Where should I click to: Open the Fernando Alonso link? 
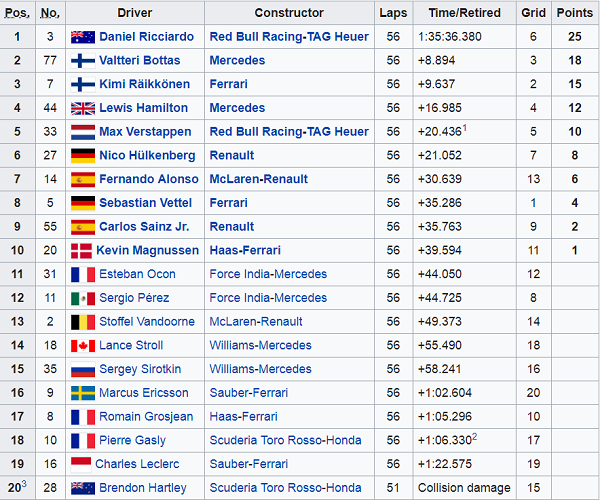pos(149,179)
